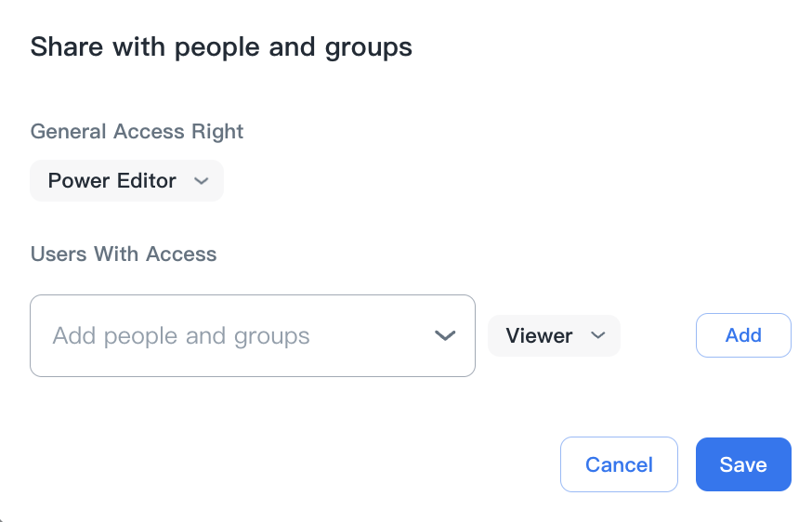Add the selected people with the Add button
This screenshot has height=522, width=812.
(x=743, y=335)
